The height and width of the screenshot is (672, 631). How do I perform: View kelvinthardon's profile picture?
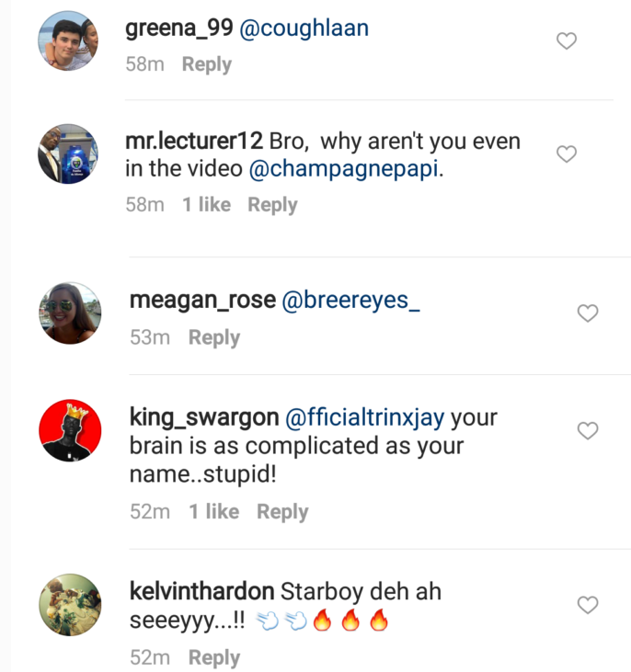point(71,605)
